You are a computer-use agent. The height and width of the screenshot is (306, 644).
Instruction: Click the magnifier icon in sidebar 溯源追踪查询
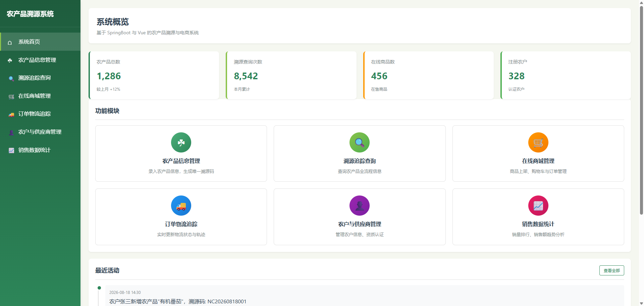11,78
